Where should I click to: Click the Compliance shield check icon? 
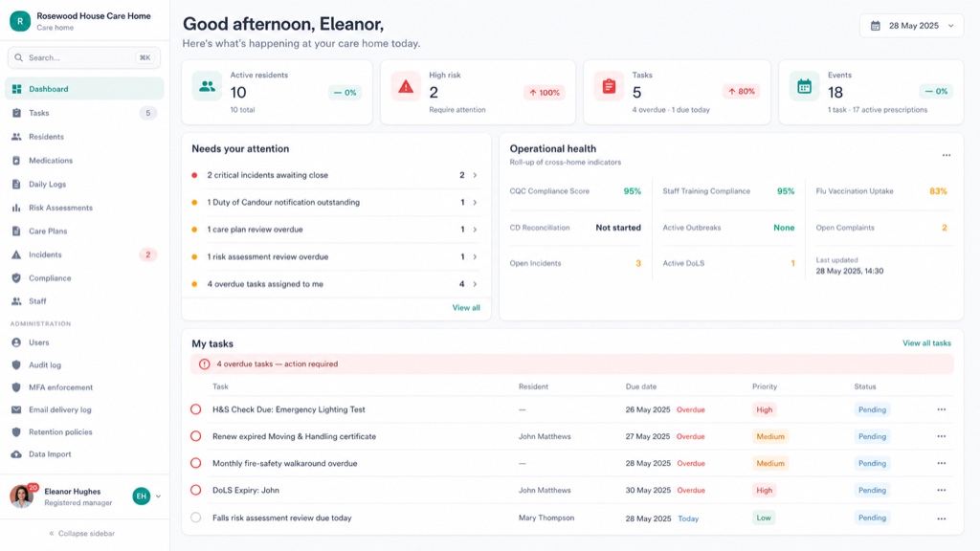(17, 278)
